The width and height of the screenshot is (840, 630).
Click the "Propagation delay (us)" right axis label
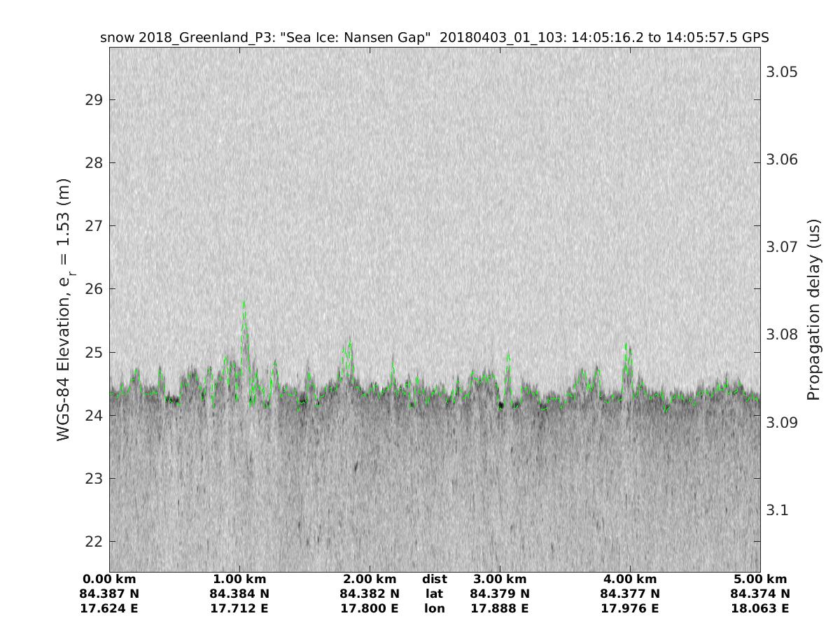813,309
